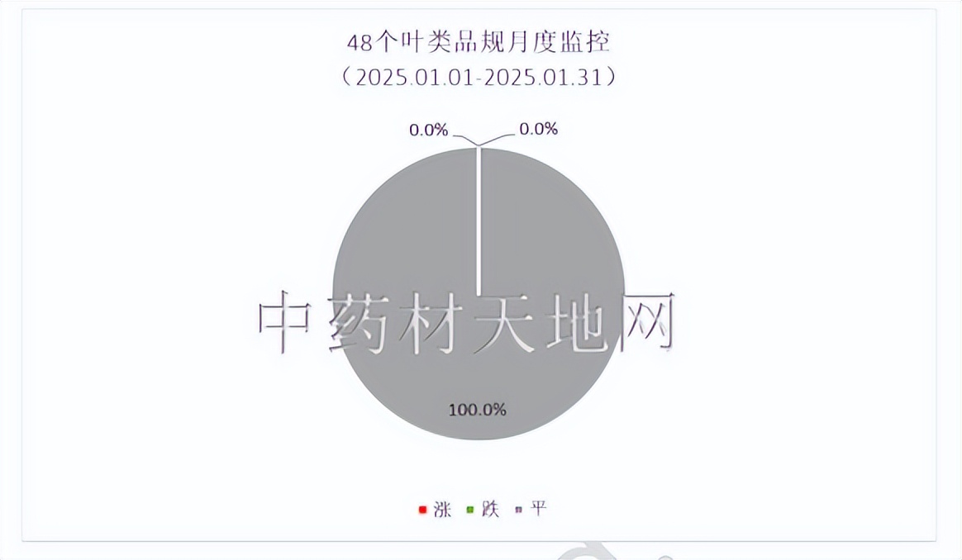Click the right 0.0% data label
Viewport: 962px width, 560px height.
point(538,129)
